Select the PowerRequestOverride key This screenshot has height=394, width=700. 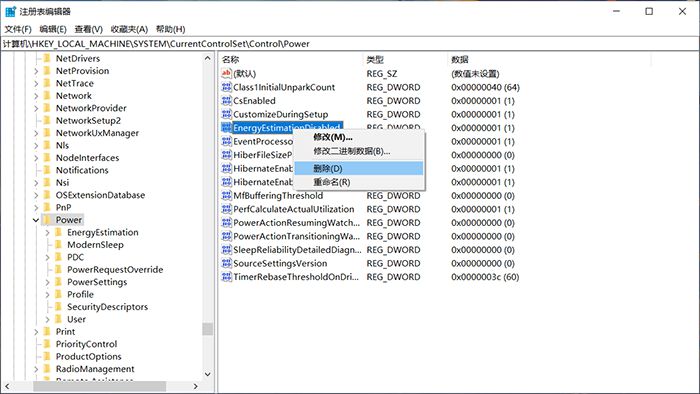click(x=115, y=270)
